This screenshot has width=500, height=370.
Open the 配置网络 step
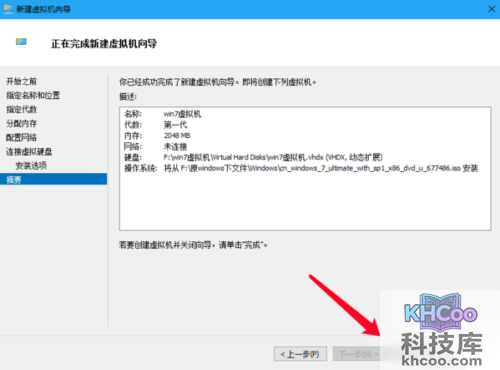(x=21, y=137)
